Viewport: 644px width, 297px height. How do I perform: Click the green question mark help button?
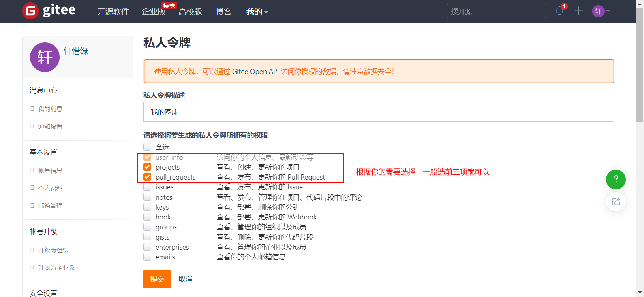coord(616,180)
